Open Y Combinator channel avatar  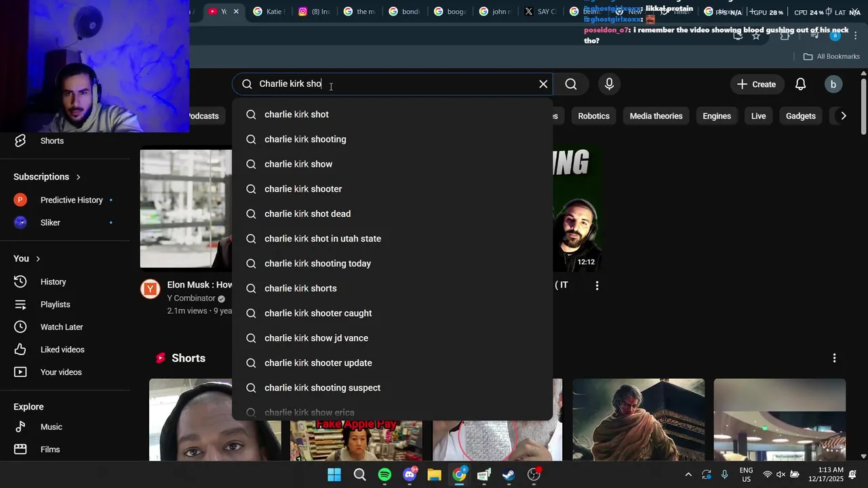(x=150, y=289)
